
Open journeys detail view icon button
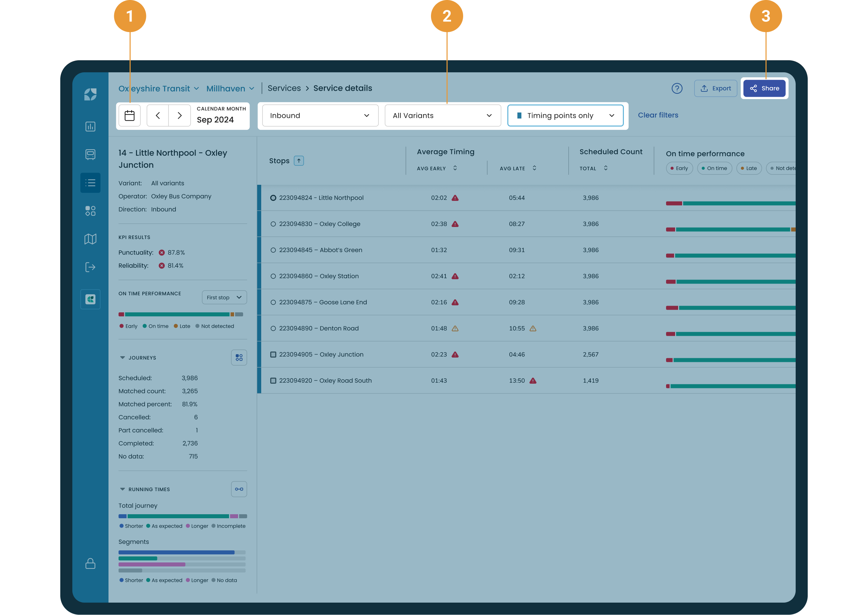(239, 358)
